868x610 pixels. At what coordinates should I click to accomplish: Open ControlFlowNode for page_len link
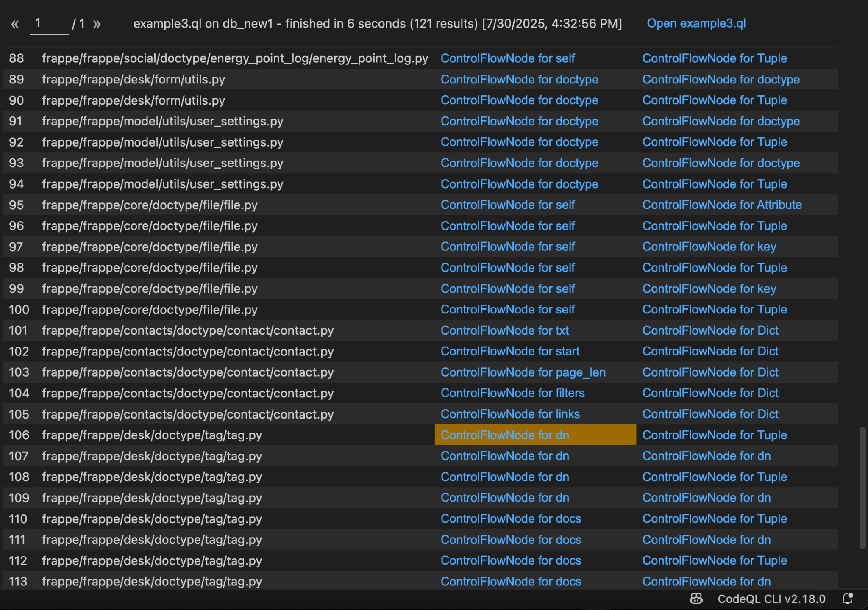523,372
